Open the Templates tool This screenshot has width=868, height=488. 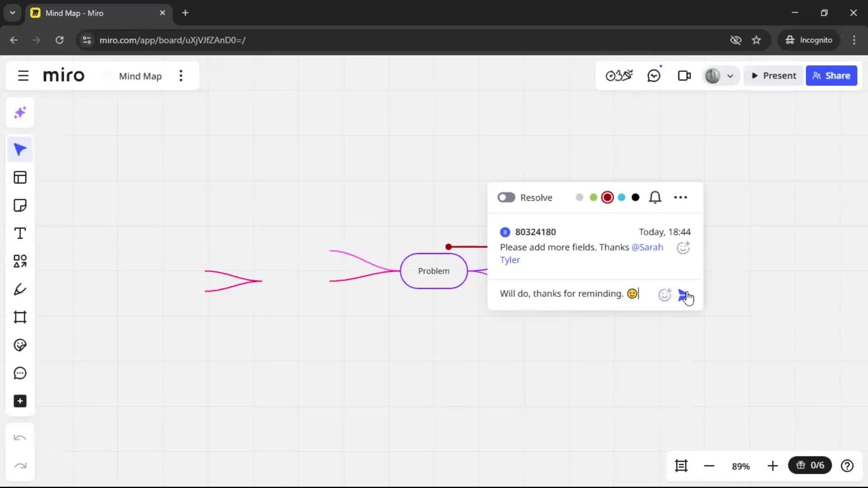click(20, 178)
